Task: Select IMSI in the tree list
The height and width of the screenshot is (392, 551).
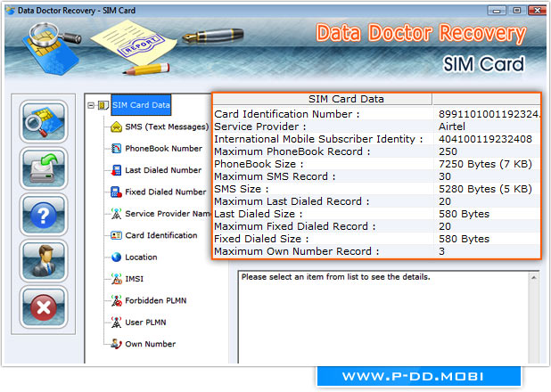Action: 135,279
